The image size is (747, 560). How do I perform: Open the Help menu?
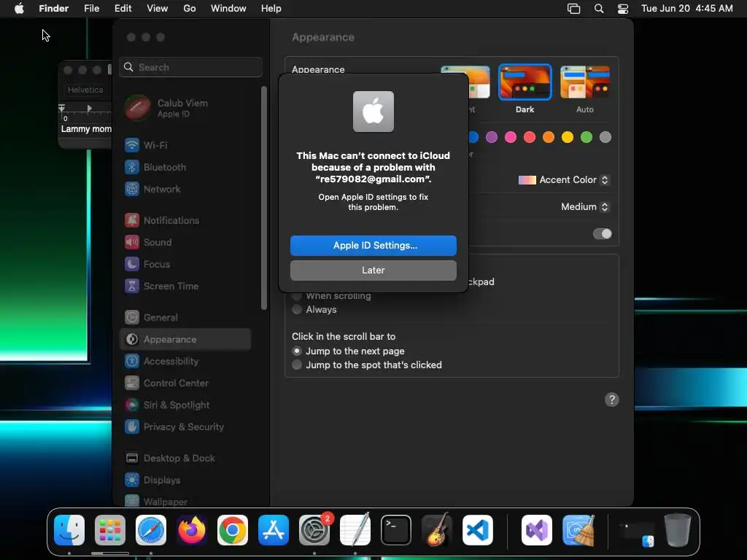click(271, 9)
